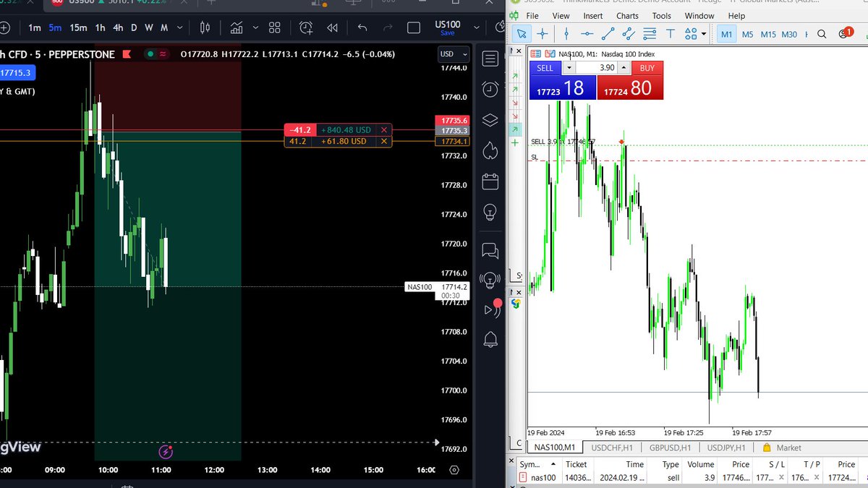Open chart settings gear on TradingView time axis
Screen dimensions: 868x488
(454, 470)
